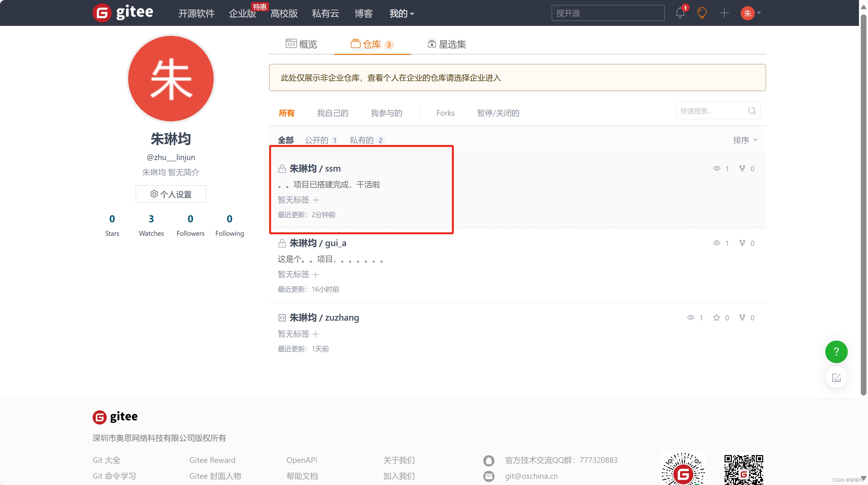The height and width of the screenshot is (485, 868).
Task: Click the lock icon on gui_a repository
Action: pos(282,243)
